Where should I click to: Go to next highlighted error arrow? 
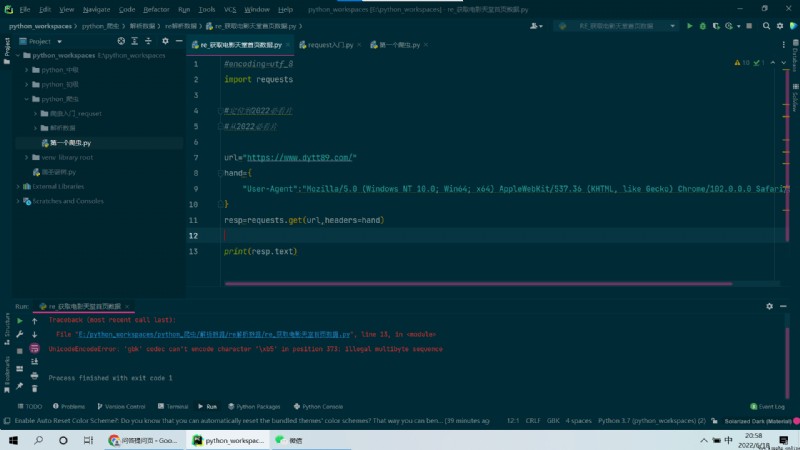pyautogui.click(x=784, y=63)
